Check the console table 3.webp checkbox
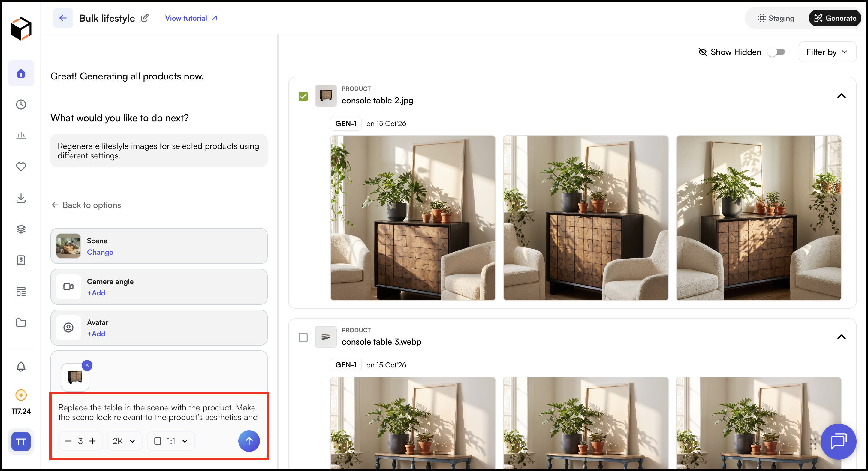The height and width of the screenshot is (471, 868). (303, 337)
